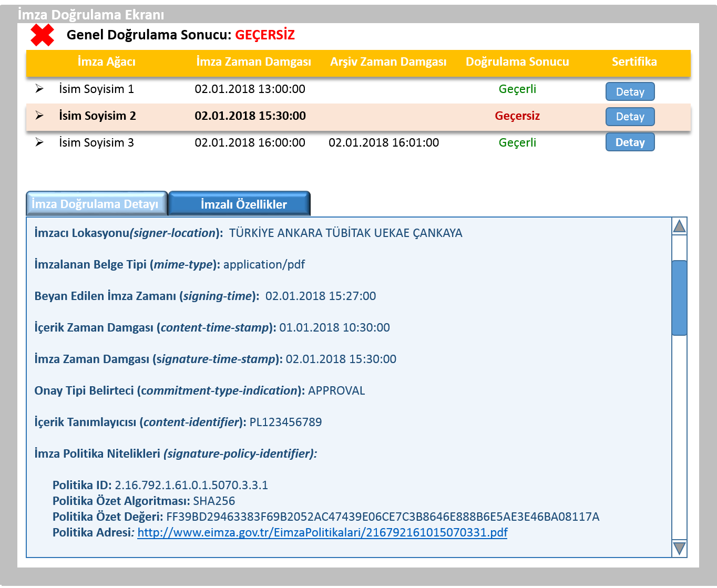Open the Politika Adresi PDF link
Viewport: 717px width, 588px height.
(x=322, y=532)
